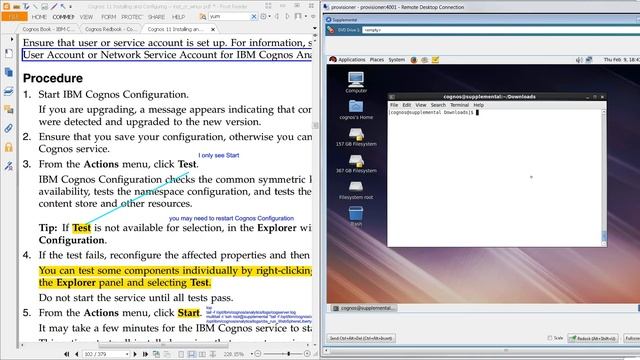Image resolution: width=640 pixels, height=360 pixels.
Task: Switch to the COMMENT ribbon tab
Action: (x=63, y=17)
